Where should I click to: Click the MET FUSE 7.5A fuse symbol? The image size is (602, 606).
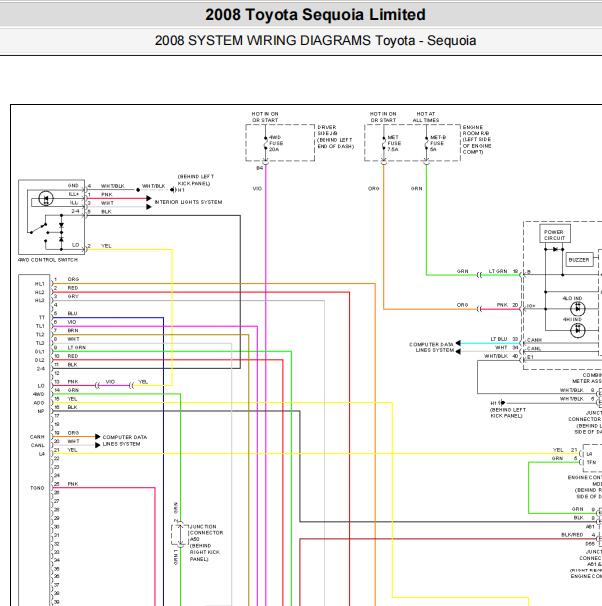(384, 144)
